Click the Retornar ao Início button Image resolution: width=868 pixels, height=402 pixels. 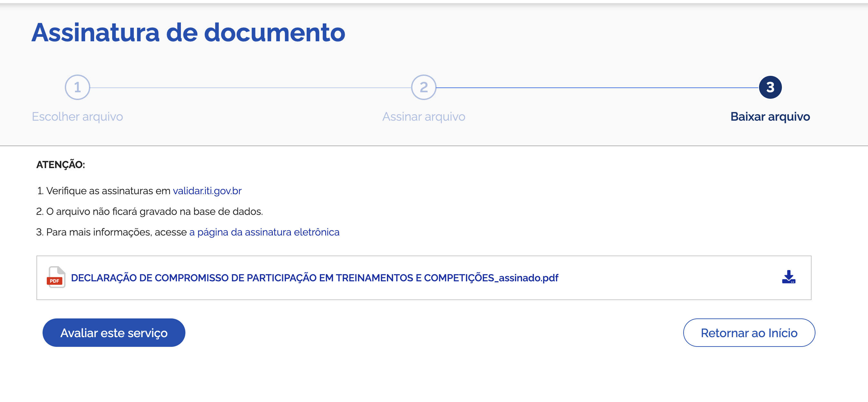tap(749, 333)
